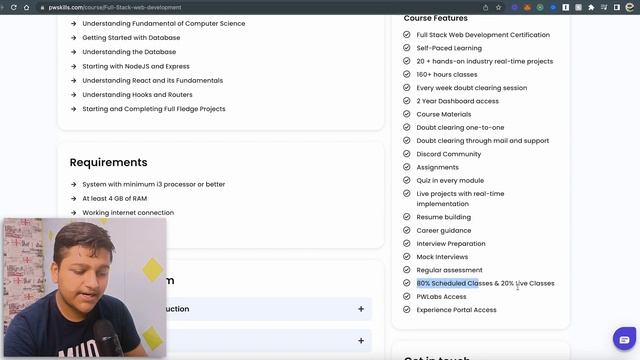Expand the second curriculum row plus sign
The height and width of the screenshot is (360, 640).
361,340
